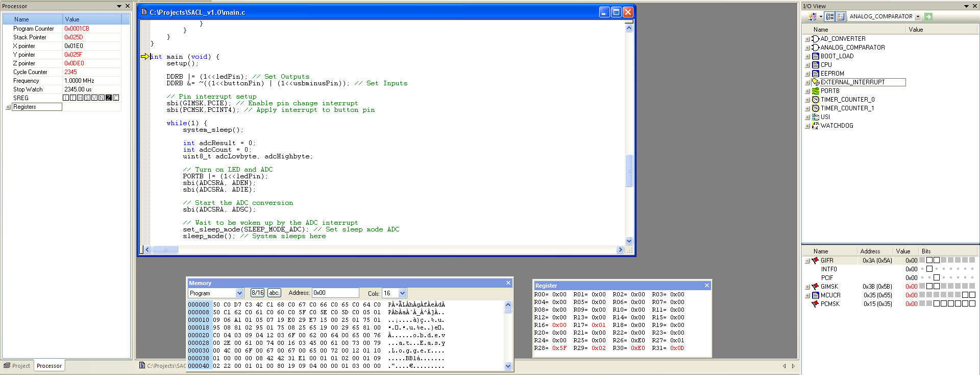This screenshot has width=980, height=375.
Task: Click the I/O View filter tool icon
Action: (x=813, y=17)
